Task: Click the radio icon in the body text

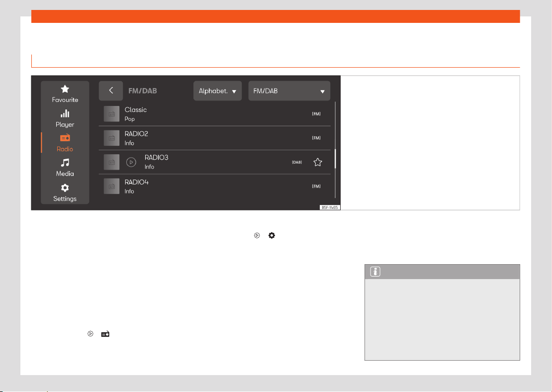Action: [x=105, y=334]
